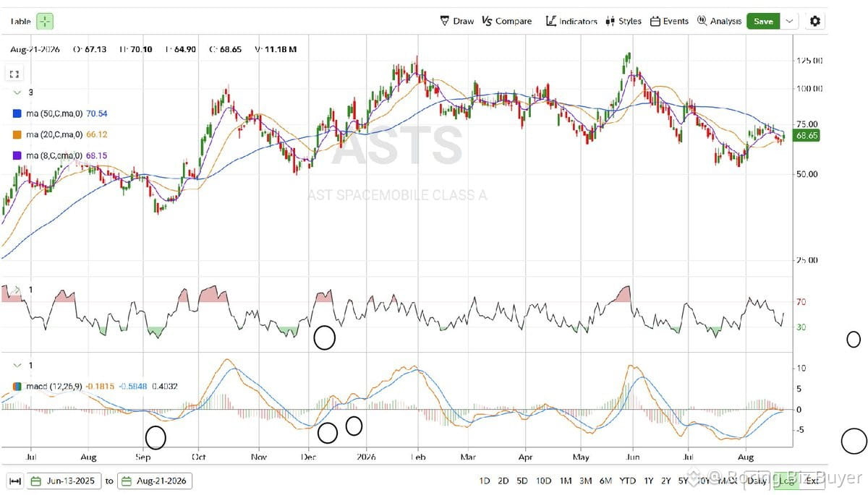Click the purple ma 8 color swatch
This screenshot has width=868, height=495.
point(17,155)
